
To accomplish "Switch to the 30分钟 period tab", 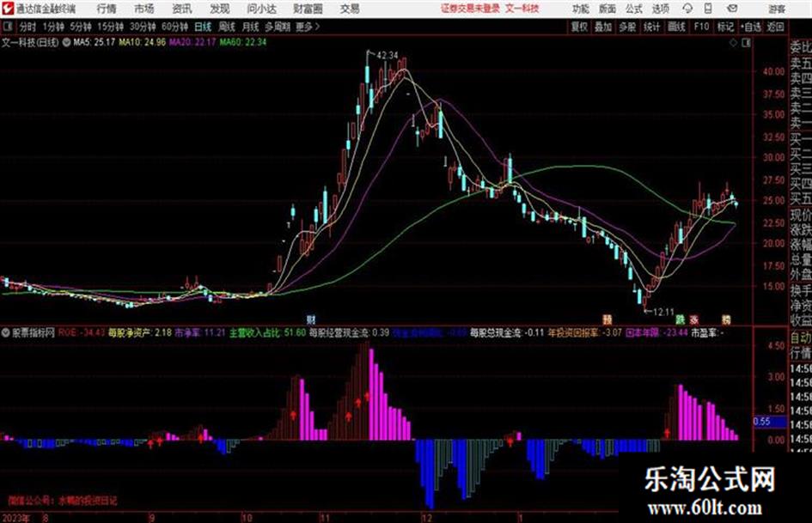I will (143, 27).
